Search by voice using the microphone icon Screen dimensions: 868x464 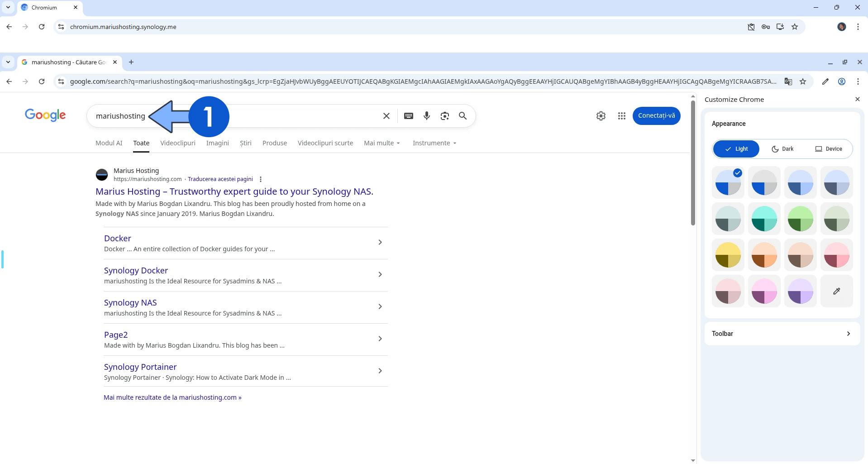point(426,116)
